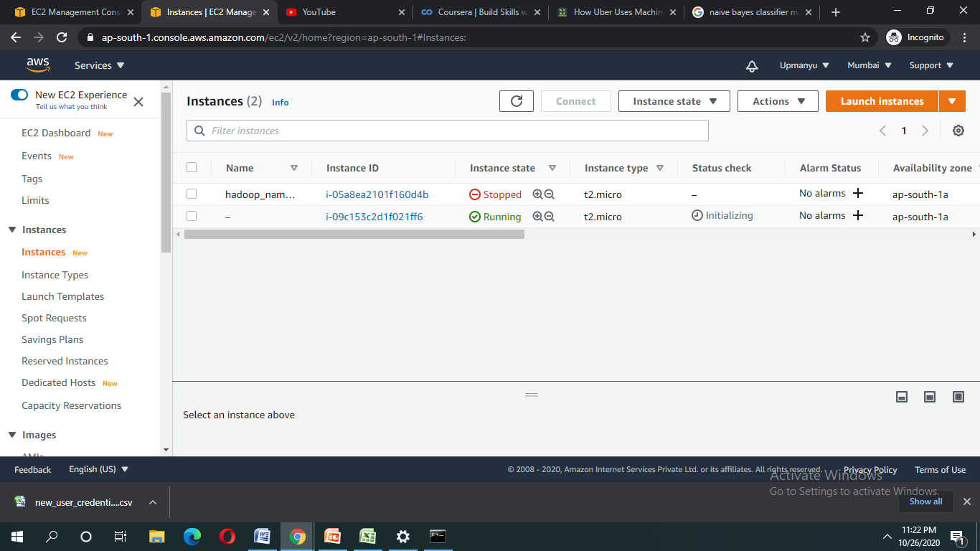Close the New EC2 Experience banner
980x551 pixels.
pos(138,102)
